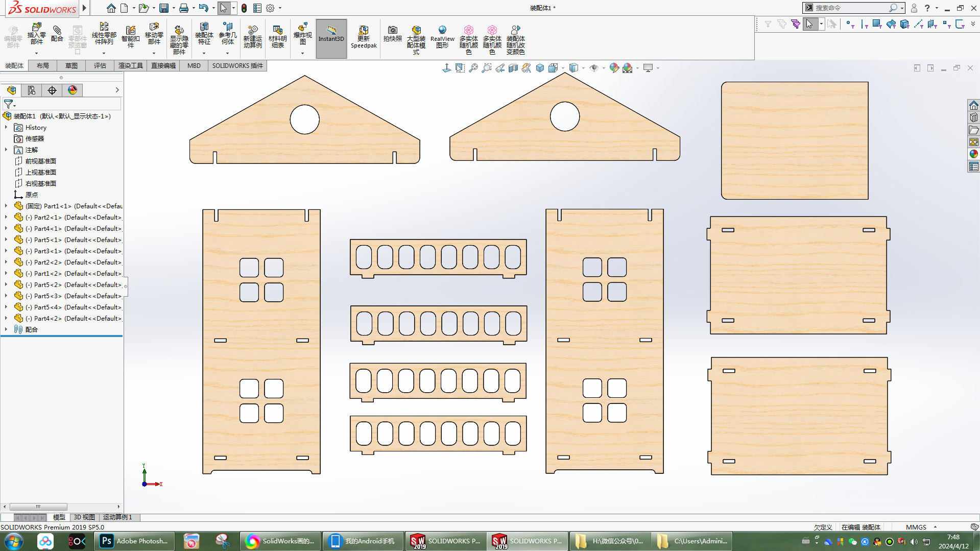Click the Edit Appearance color ball icon
980x551 pixels.
coord(614,68)
